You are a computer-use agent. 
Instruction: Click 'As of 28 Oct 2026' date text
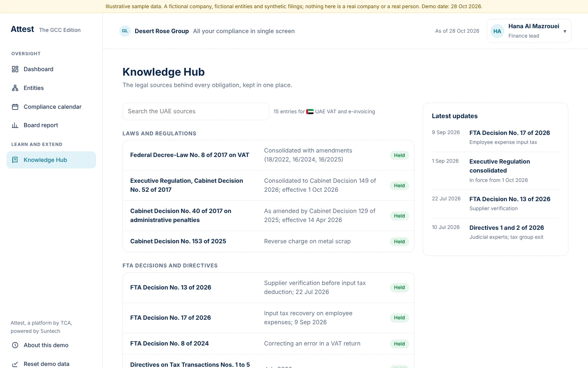457,31
